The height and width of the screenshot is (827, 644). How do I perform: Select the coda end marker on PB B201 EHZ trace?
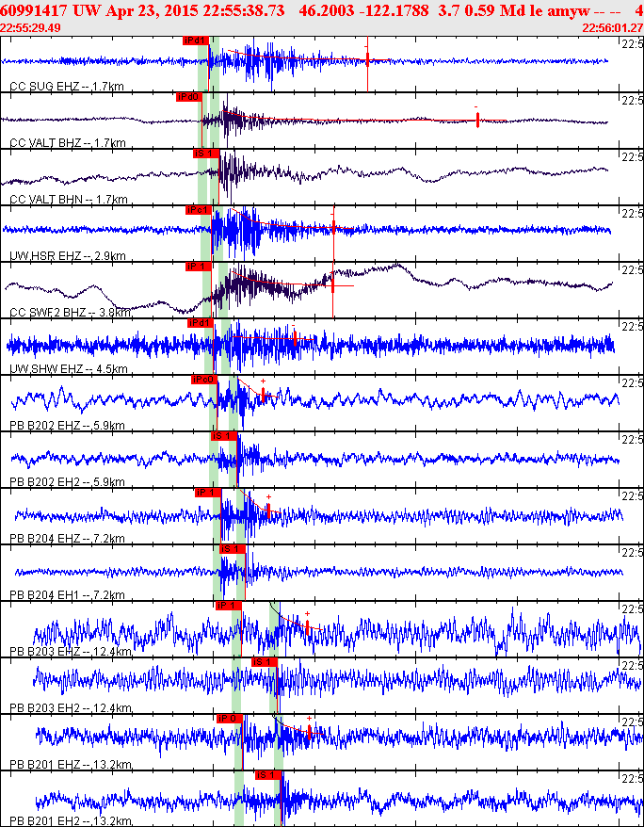[x=310, y=732]
